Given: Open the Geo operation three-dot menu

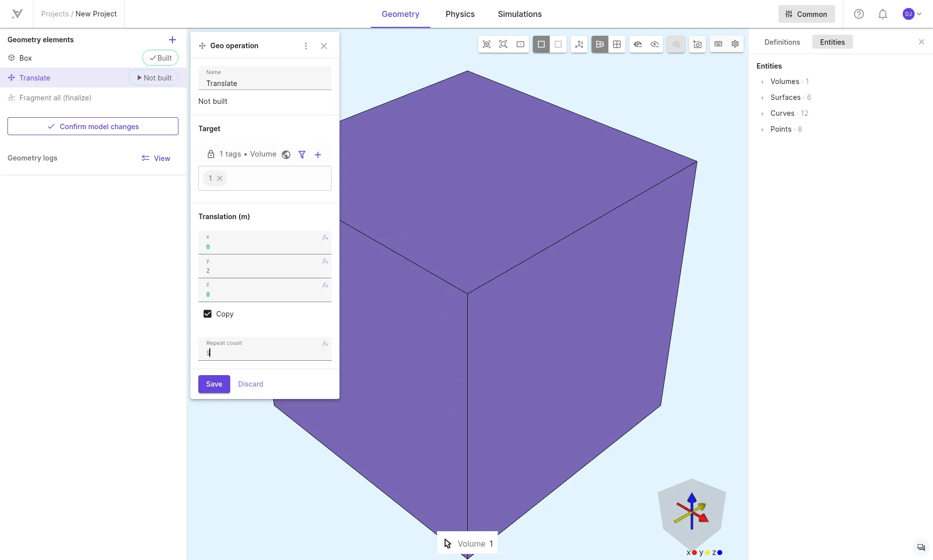Looking at the screenshot, I should pos(306,46).
